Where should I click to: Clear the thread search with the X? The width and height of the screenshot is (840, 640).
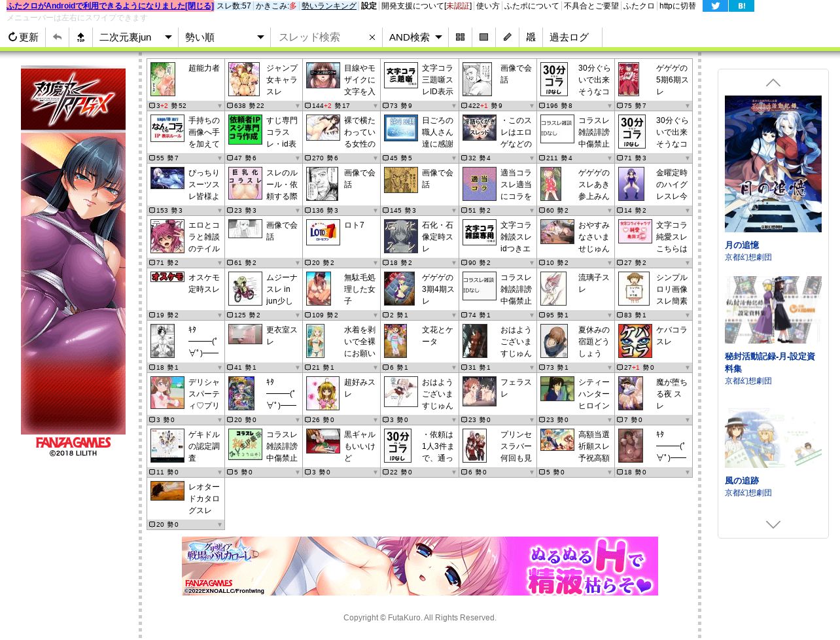point(372,37)
